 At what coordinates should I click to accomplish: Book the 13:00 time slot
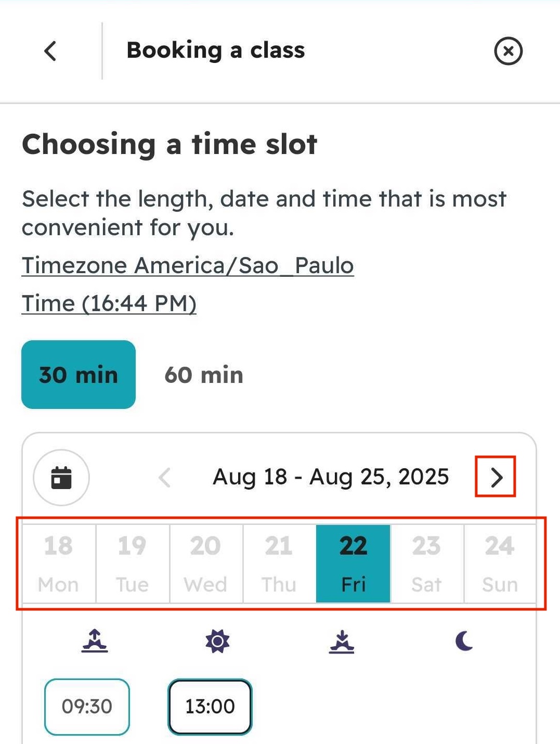pos(210,707)
